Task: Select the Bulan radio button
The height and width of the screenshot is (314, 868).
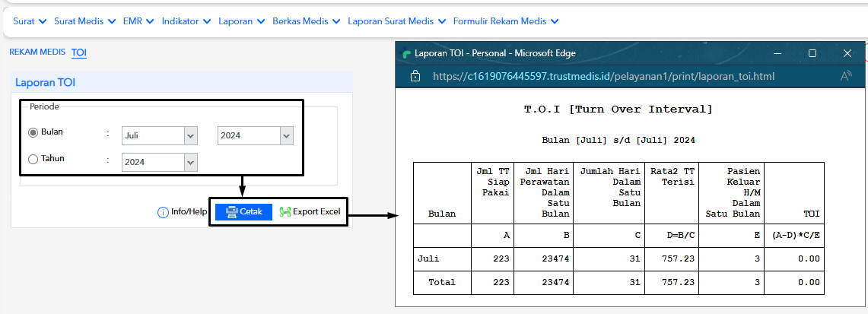Action: 33,133
